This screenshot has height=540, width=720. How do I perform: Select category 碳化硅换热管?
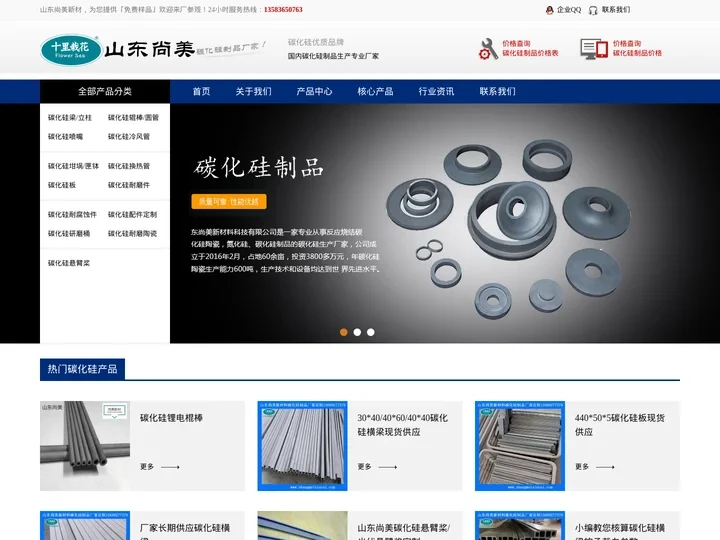pyautogui.click(x=129, y=166)
